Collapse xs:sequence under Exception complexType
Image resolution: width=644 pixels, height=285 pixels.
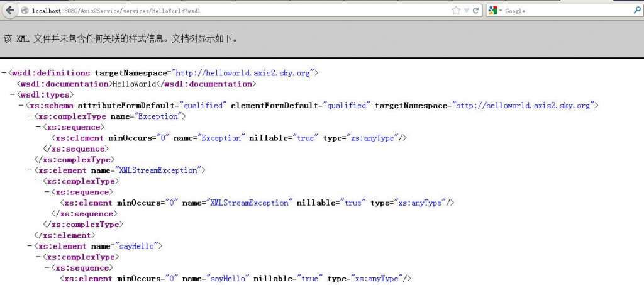pos(38,127)
